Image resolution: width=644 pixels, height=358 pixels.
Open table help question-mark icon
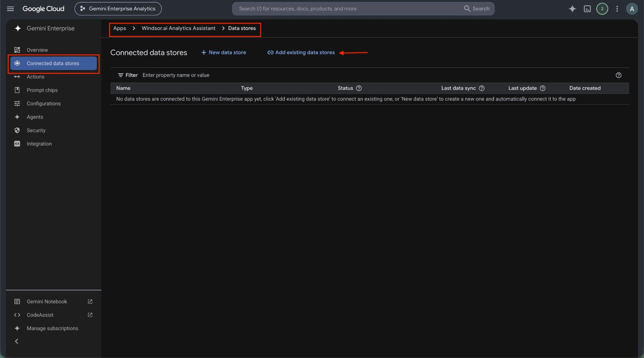(x=618, y=75)
